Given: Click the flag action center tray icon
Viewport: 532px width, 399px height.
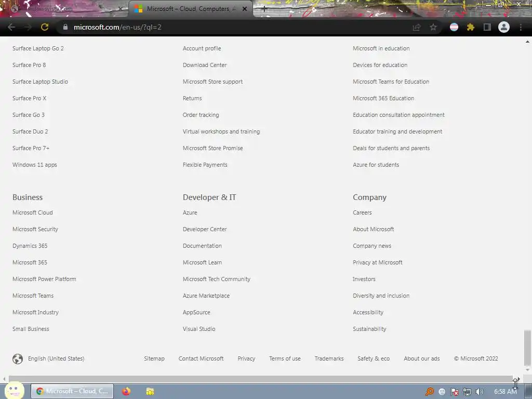Looking at the screenshot, I should (454, 392).
